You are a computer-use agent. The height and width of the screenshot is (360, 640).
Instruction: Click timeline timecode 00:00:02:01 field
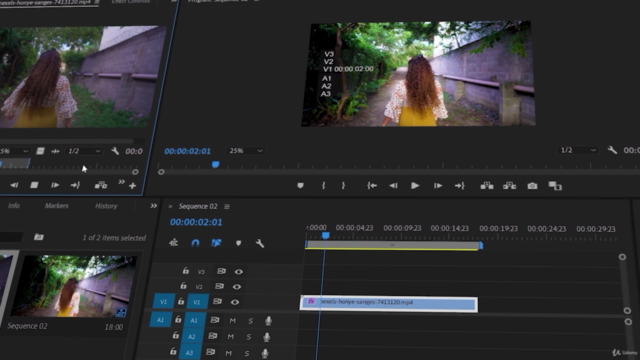tap(196, 222)
